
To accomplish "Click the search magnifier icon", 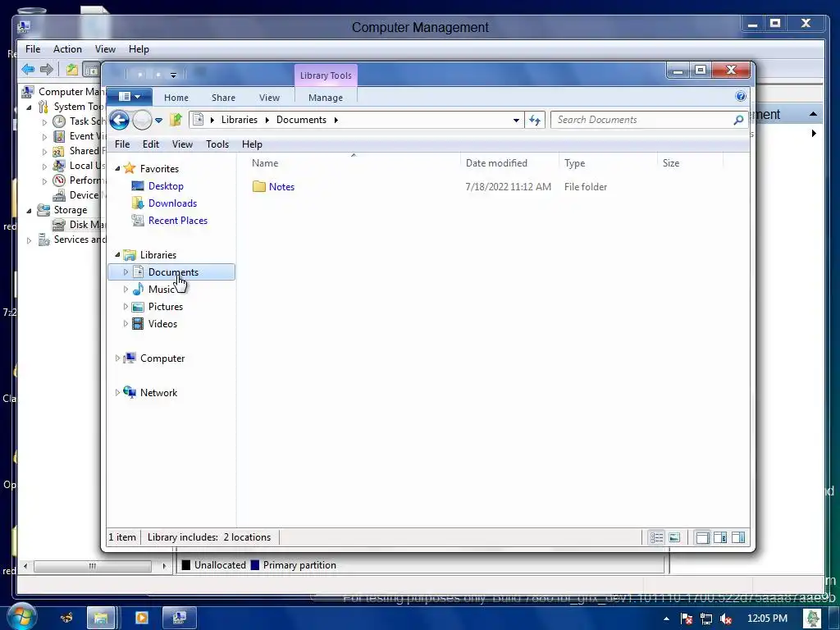I will [x=739, y=120].
